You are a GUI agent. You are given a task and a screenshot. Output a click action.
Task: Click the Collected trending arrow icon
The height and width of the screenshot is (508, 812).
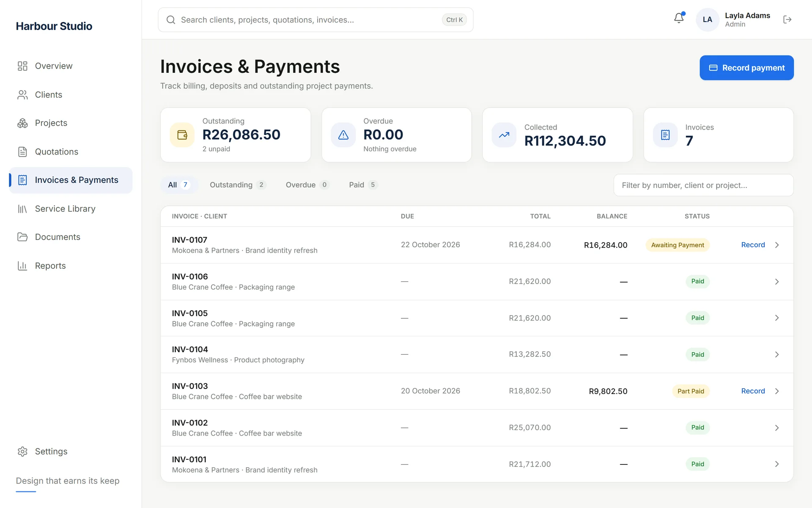pyautogui.click(x=504, y=135)
